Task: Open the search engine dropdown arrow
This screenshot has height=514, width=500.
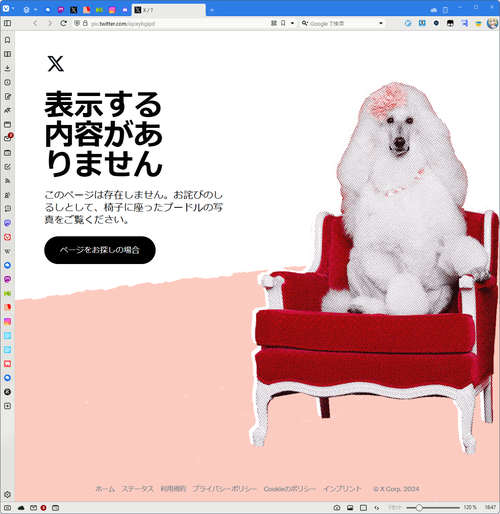Action: [x=381, y=23]
